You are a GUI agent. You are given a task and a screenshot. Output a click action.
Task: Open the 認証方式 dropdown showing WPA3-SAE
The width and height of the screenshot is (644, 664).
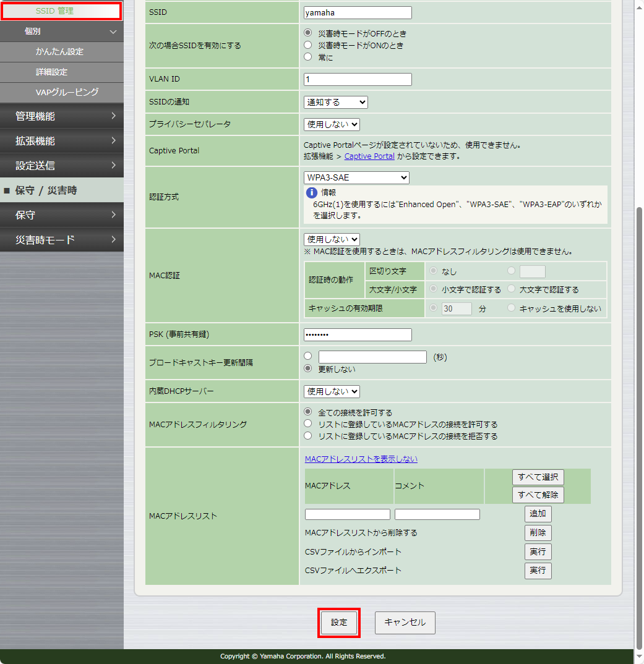click(x=356, y=177)
